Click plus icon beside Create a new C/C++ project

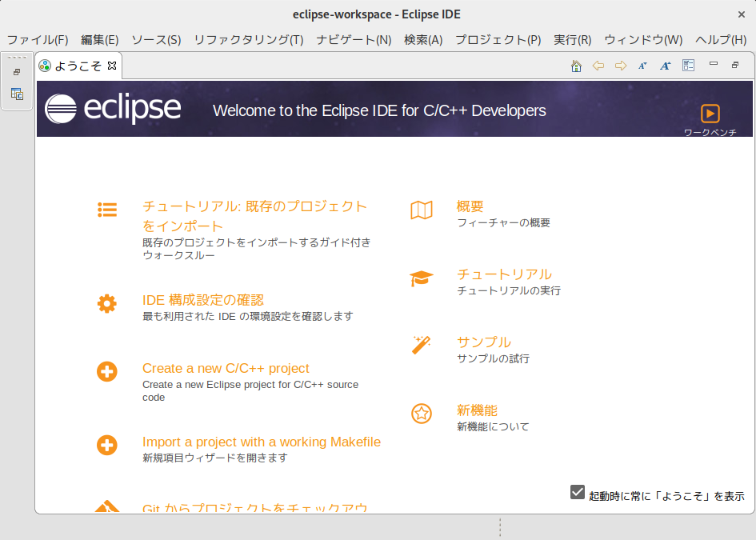click(x=107, y=372)
